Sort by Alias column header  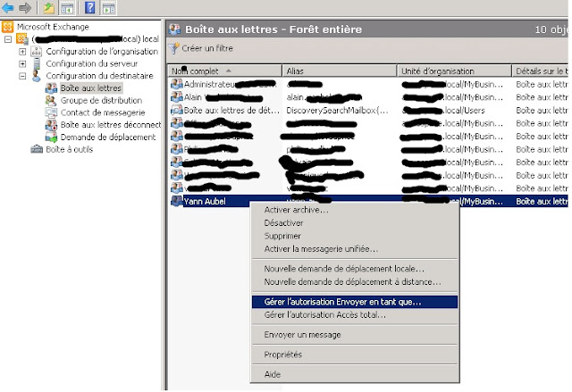[x=340, y=71]
